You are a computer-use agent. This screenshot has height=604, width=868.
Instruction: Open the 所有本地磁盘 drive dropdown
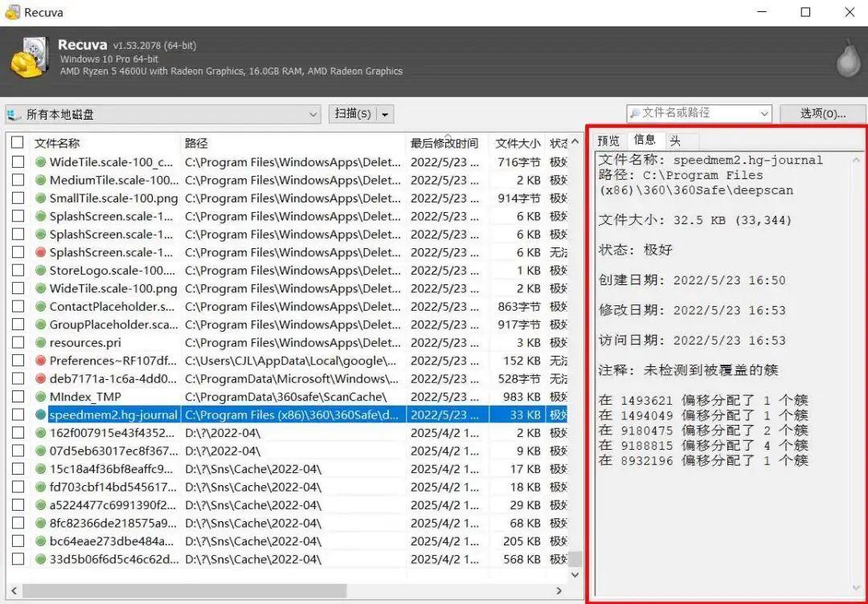pos(315,114)
